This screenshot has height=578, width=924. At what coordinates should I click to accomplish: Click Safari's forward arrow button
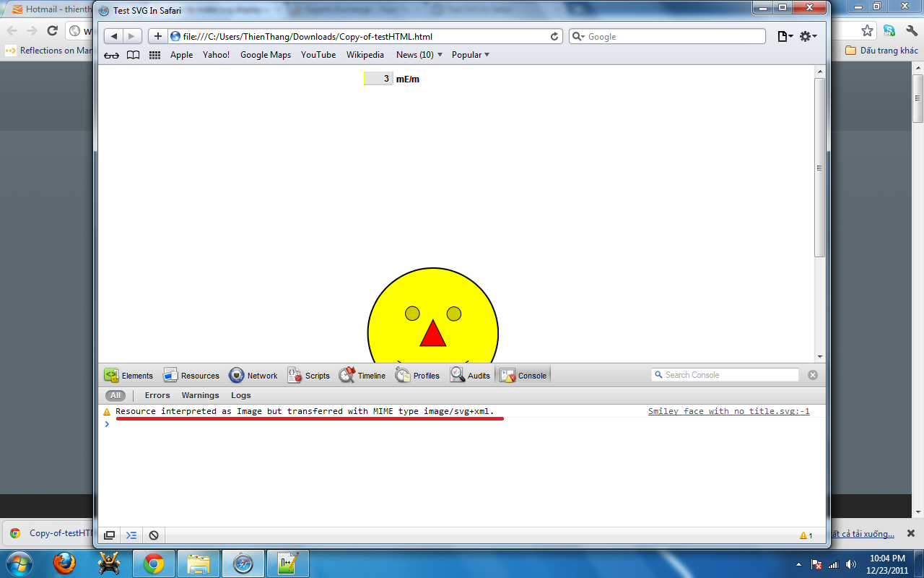click(132, 36)
